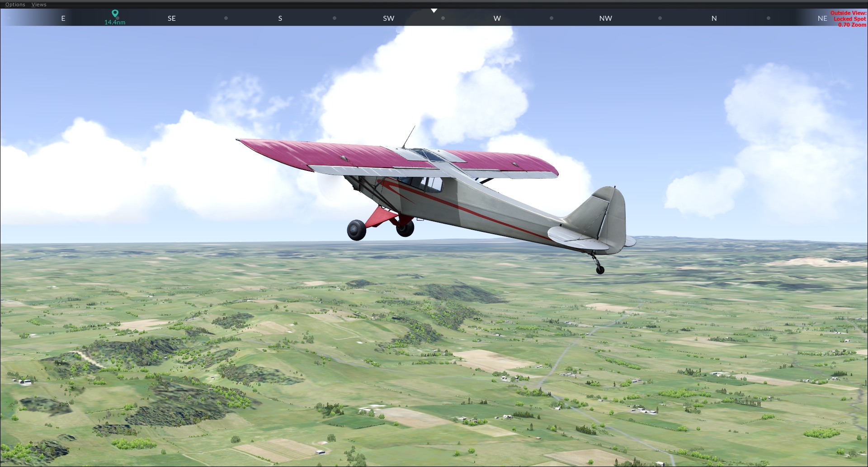Viewport: 868px width, 467px height.
Task: Click the E compass heading label
Action: pos(63,19)
